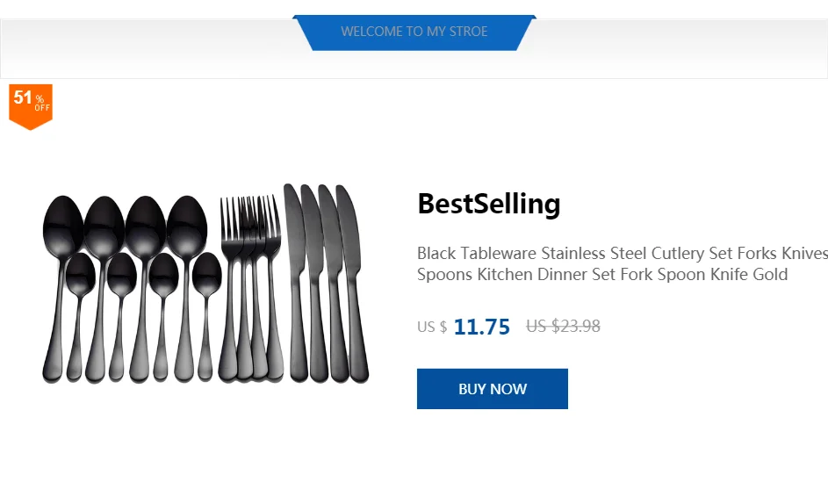This screenshot has width=828, height=504.
Task: Click the leftmost black knife
Action: [x=294, y=263]
